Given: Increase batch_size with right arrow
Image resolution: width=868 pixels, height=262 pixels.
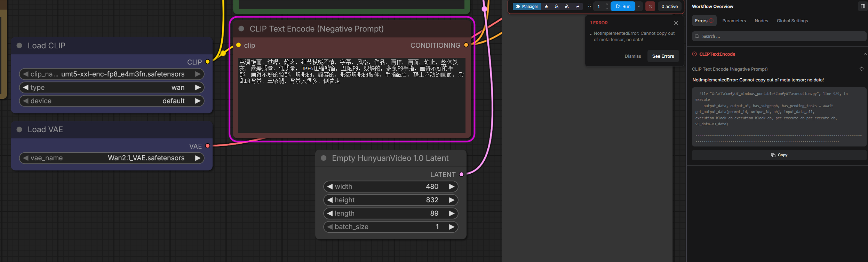Looking at the screenshot, I should [x=452, y=227].
